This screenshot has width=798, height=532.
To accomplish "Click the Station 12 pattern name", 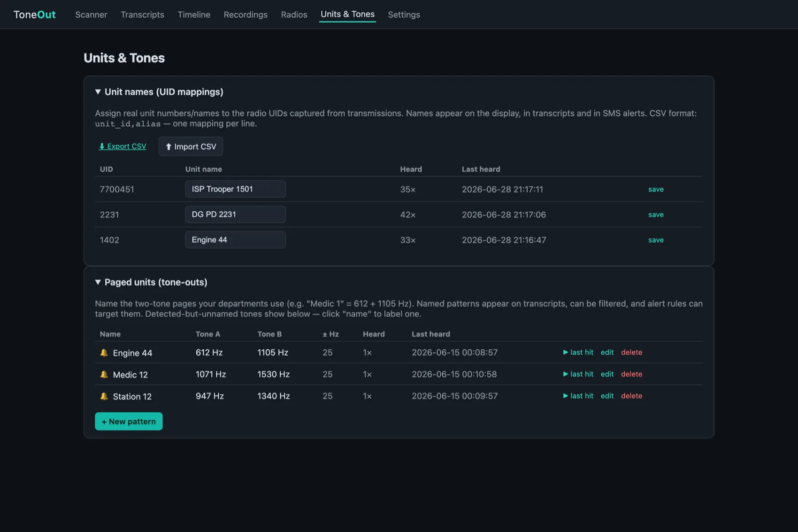I will click(x=132, y=396).
